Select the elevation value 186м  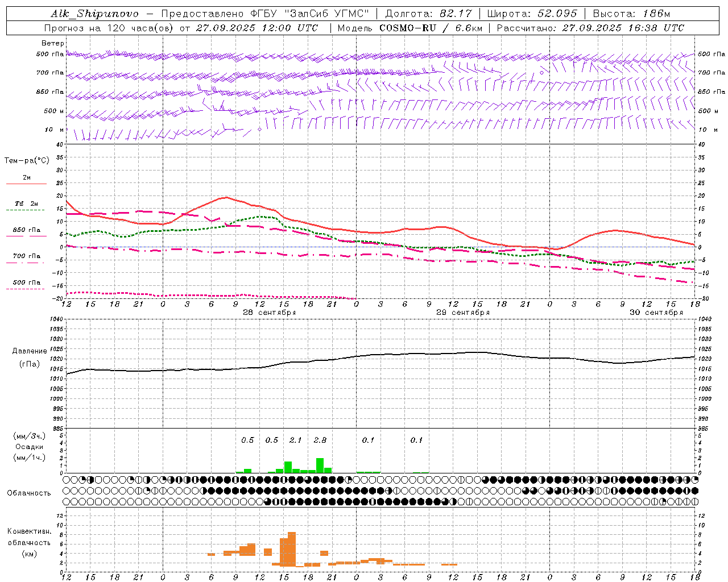(x=657, y=14)
